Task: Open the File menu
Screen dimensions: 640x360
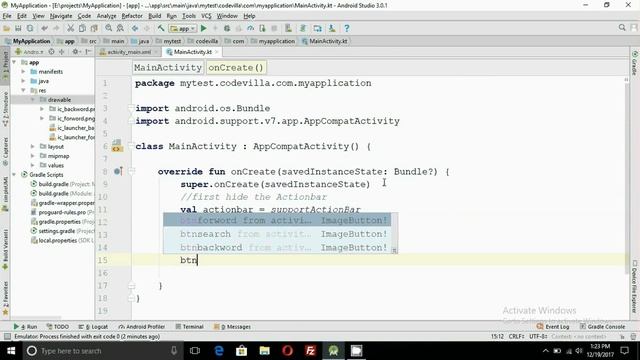Action: (x=7, y=16)
